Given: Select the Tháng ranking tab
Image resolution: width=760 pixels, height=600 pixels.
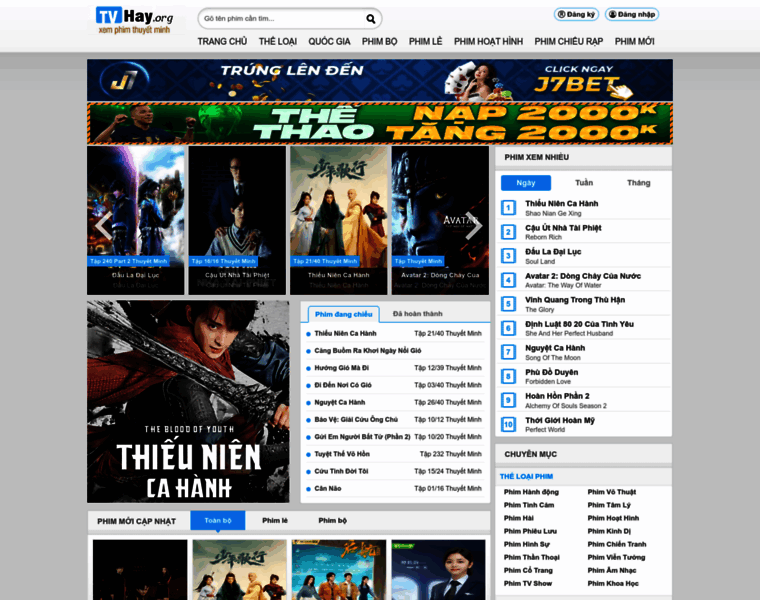Looking at the screenshot, I should point(638,183).
